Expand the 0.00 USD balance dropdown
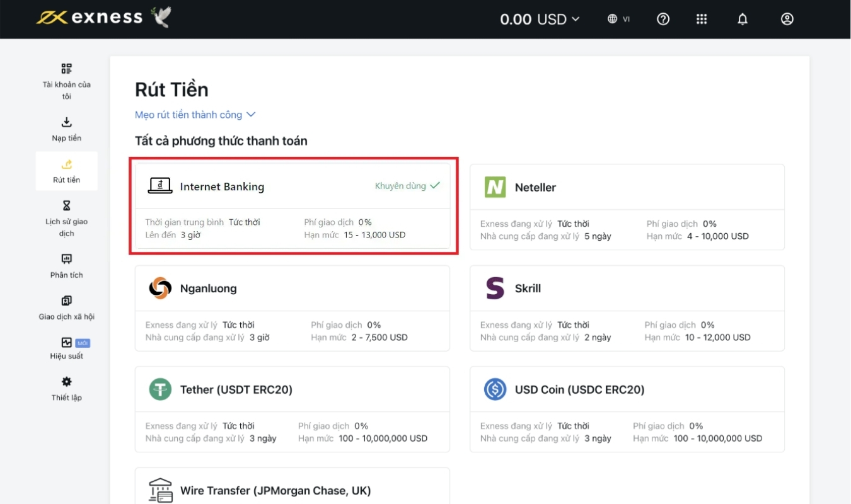This screenshot has width=851, height=504. pos(540,19)
